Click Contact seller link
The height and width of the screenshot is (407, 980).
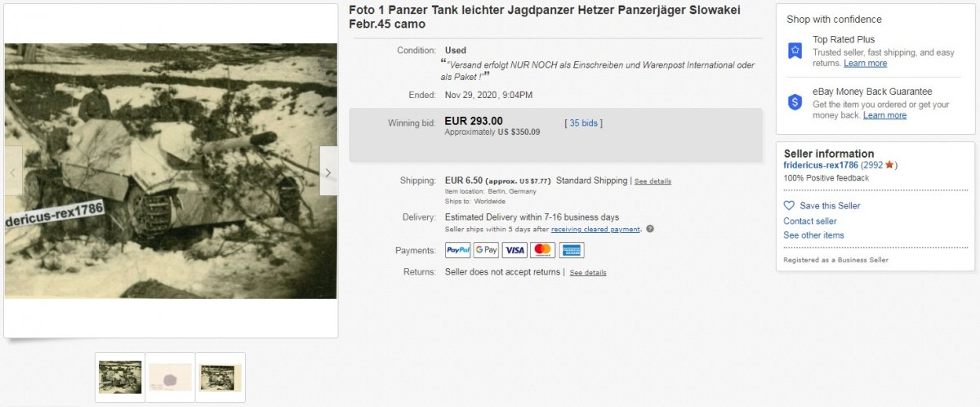click(x=810, y=221)
